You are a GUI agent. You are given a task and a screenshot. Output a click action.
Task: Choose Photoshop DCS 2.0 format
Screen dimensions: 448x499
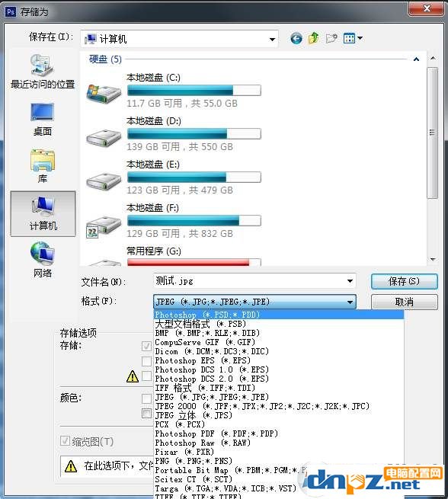point(279,379)
